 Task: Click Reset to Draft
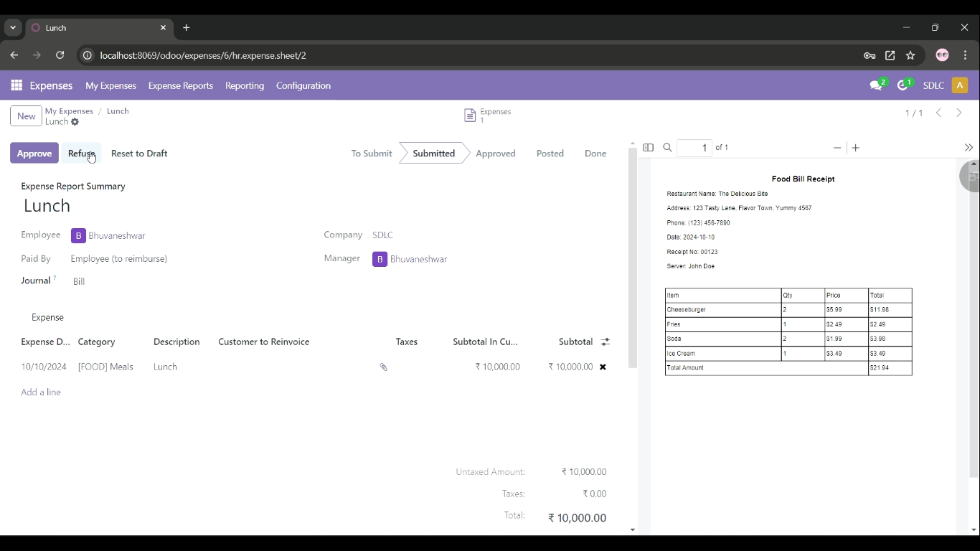pos(139,153)
